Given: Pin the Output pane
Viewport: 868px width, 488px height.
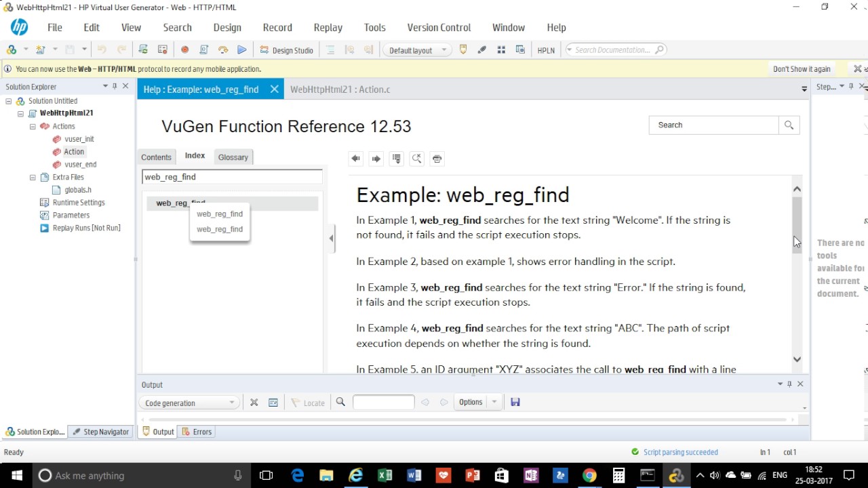Looking at the screenshot, I should [x=789, y=384].
